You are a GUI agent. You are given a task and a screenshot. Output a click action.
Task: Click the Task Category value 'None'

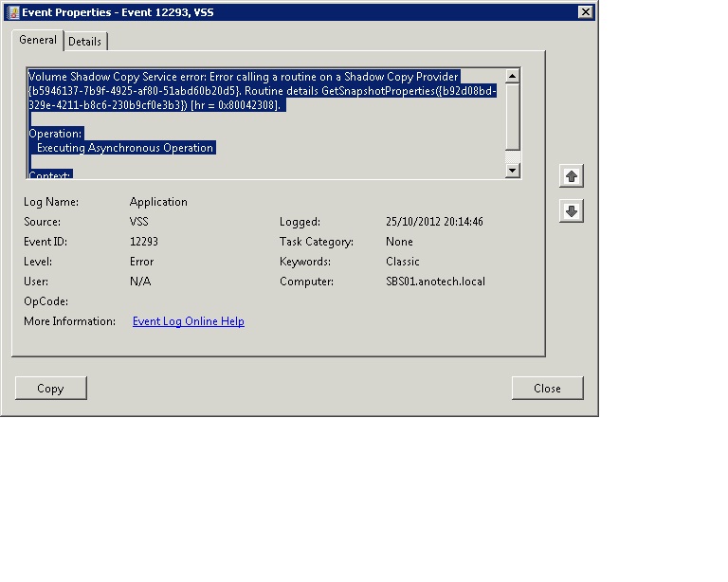(399, 242)
